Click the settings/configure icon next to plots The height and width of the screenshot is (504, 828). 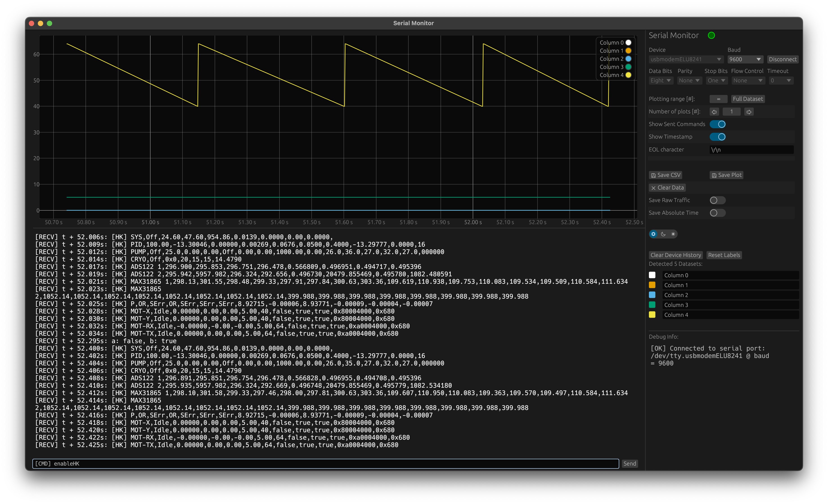[652, 234]
